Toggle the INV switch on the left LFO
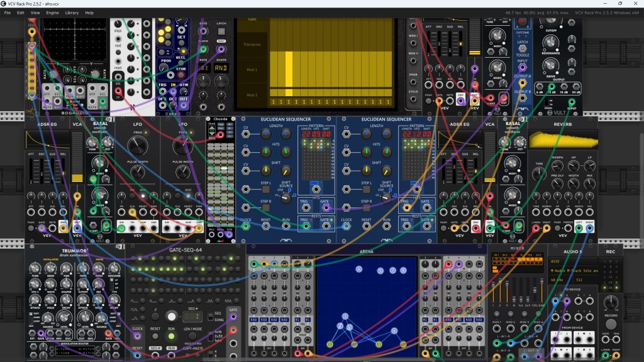This screenshot has height=362, width=644. pyautogui.click(x=132, y=196)
